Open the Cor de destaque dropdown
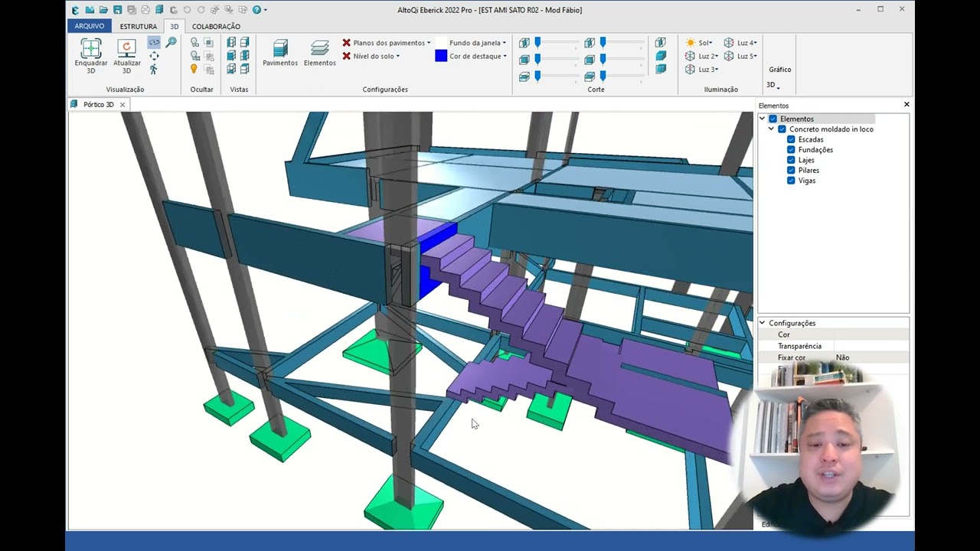This screenshot has width=980, height=551. point(505,56)
